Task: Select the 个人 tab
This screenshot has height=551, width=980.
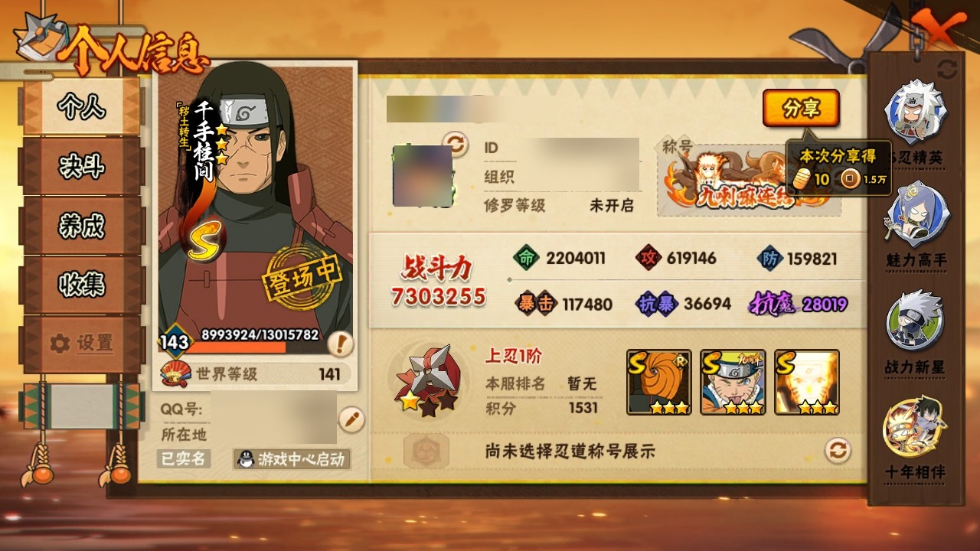Action: click(x=82, y=107)
